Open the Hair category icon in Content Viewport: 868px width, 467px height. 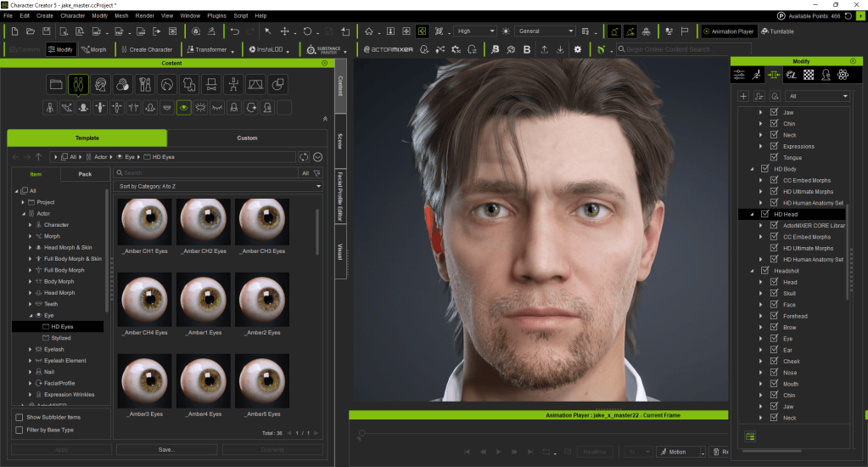pos(167,85)
